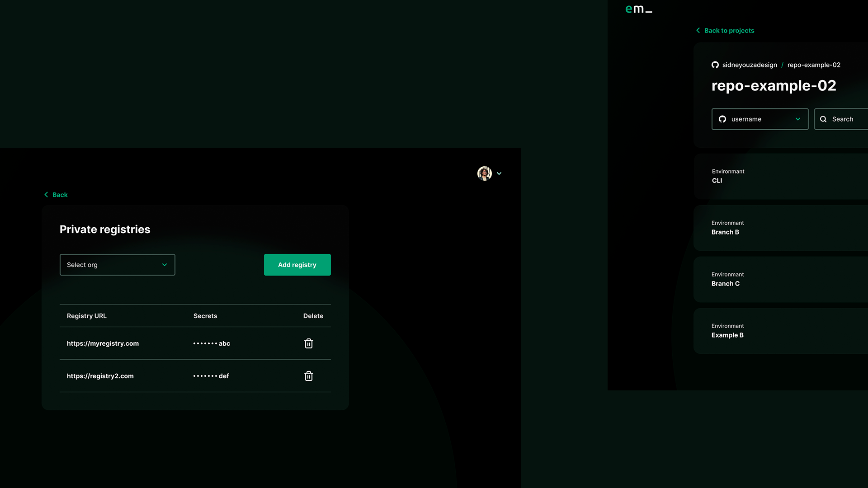Expand the chevron next to avatar
This screenshot has height=488, width=868.
point(499,174)
